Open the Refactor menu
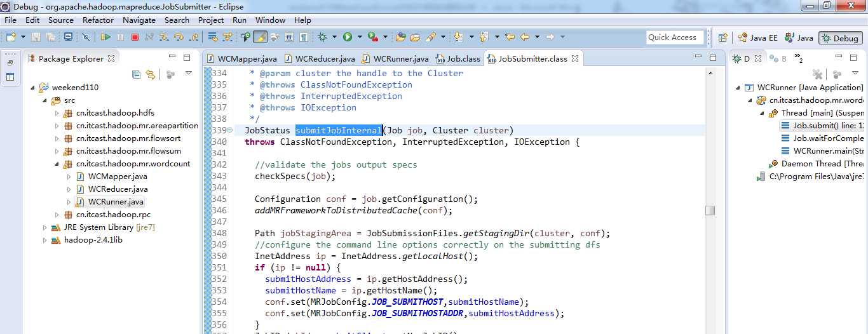 click(x=98, y=20)
